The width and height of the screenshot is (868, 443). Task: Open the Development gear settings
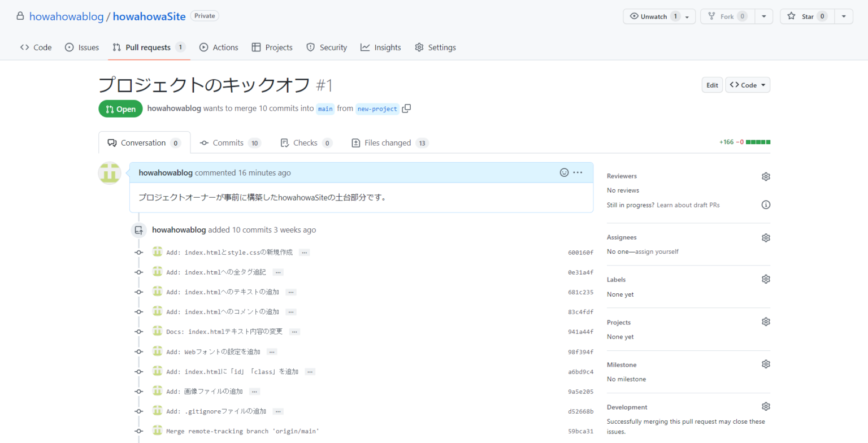point(766,406)
